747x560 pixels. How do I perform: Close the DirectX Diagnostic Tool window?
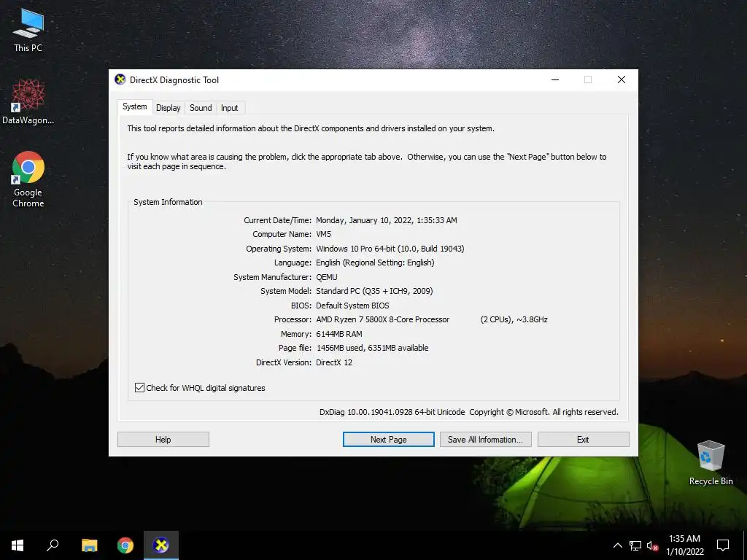(622, 79)
